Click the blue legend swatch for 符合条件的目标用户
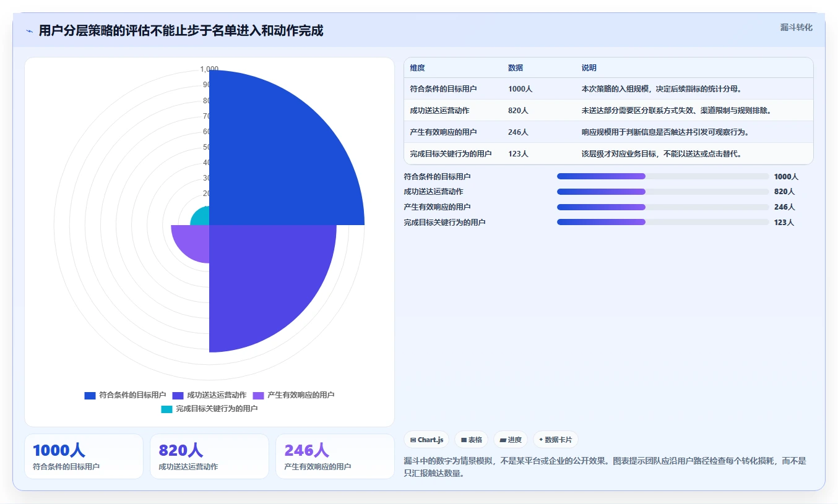 tap(90, 395)
